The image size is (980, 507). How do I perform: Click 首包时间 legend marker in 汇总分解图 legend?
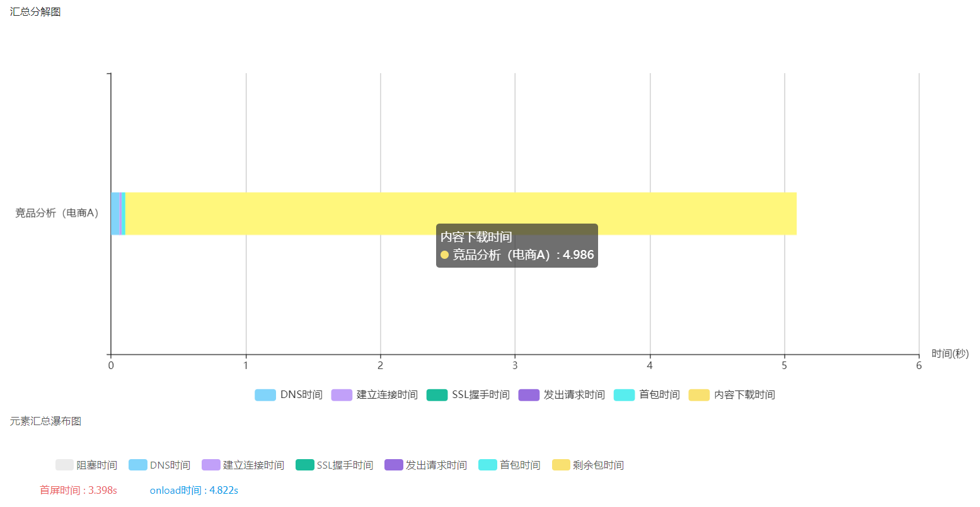click(x=624, y=395)
